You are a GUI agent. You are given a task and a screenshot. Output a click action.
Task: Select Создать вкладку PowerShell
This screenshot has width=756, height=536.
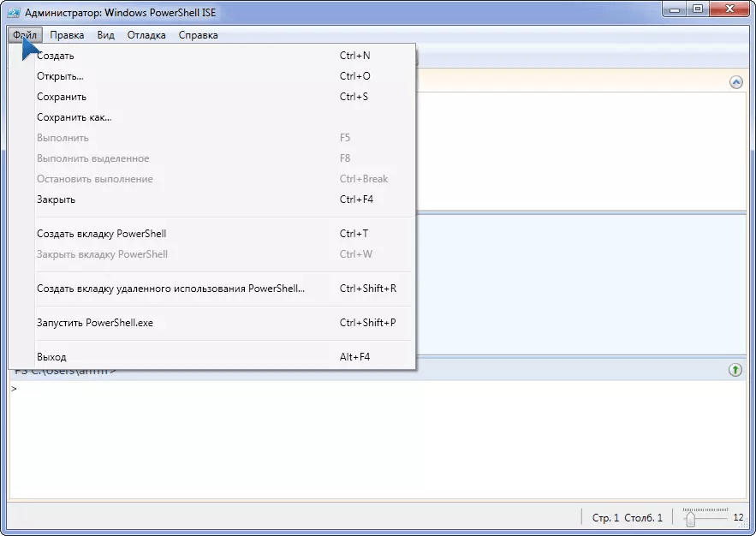(x=212, y=234)
